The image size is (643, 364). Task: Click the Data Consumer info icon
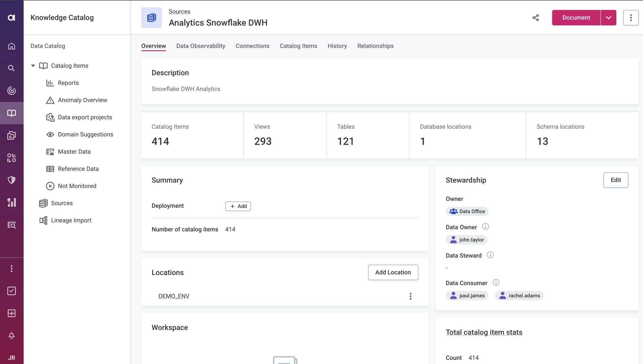[x=496, y=283]
